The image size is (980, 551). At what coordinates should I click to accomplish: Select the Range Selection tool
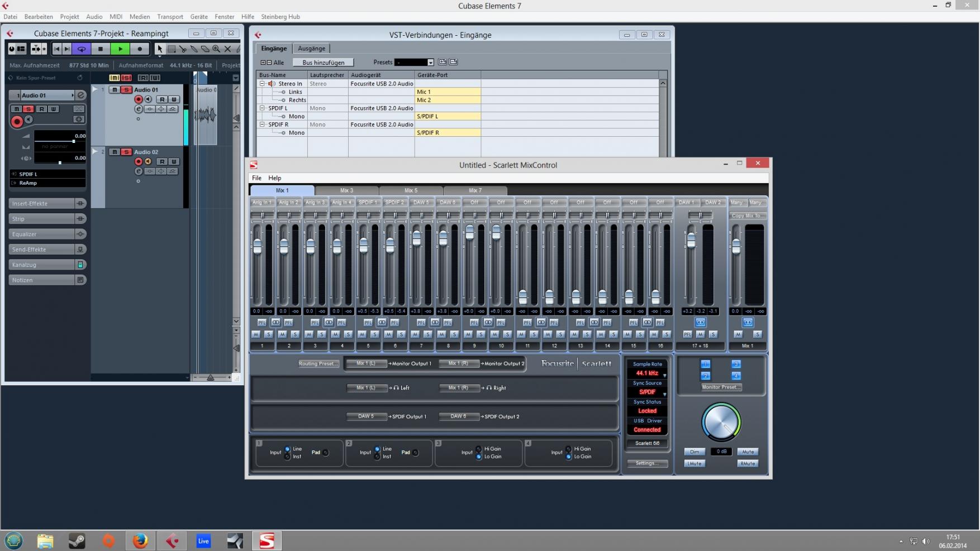[x=172, y=49]
